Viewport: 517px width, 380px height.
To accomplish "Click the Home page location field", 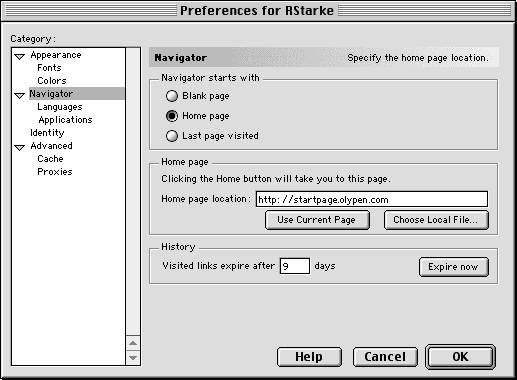I will tap(372, 199).
